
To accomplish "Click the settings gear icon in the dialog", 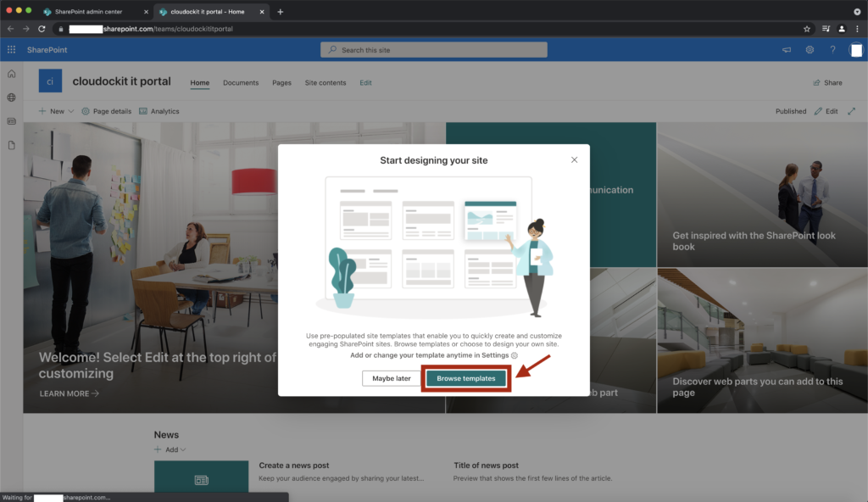I will click(515, 355).
